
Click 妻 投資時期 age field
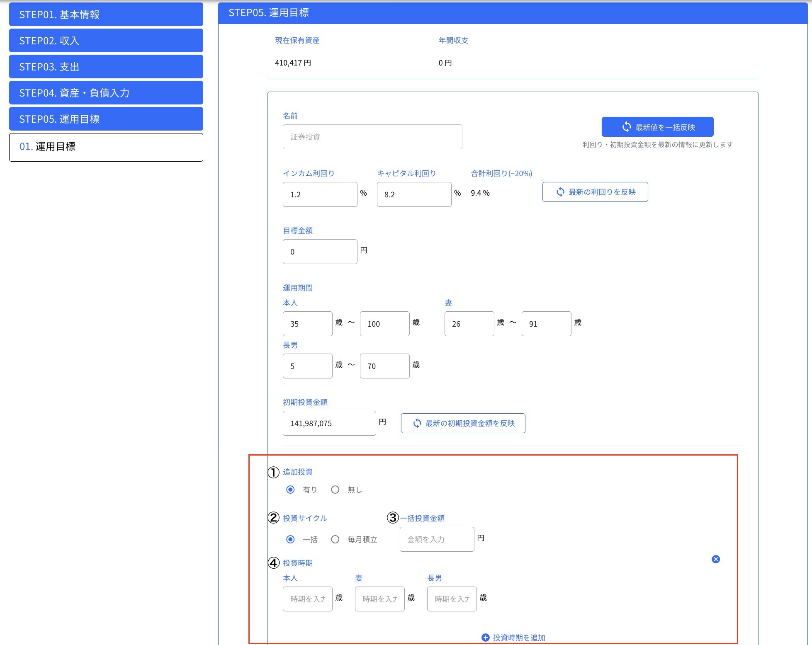380,599
